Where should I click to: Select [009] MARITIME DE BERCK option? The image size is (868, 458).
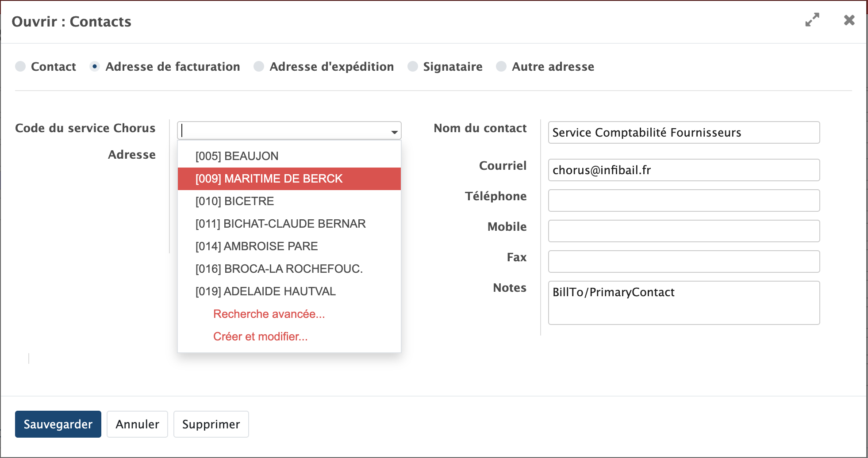tap(269, 179)
